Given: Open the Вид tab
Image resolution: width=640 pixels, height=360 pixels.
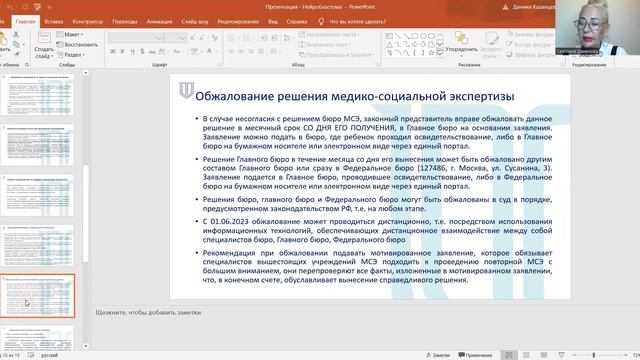Looking at the screenshot, I should (x=273, y=22).
